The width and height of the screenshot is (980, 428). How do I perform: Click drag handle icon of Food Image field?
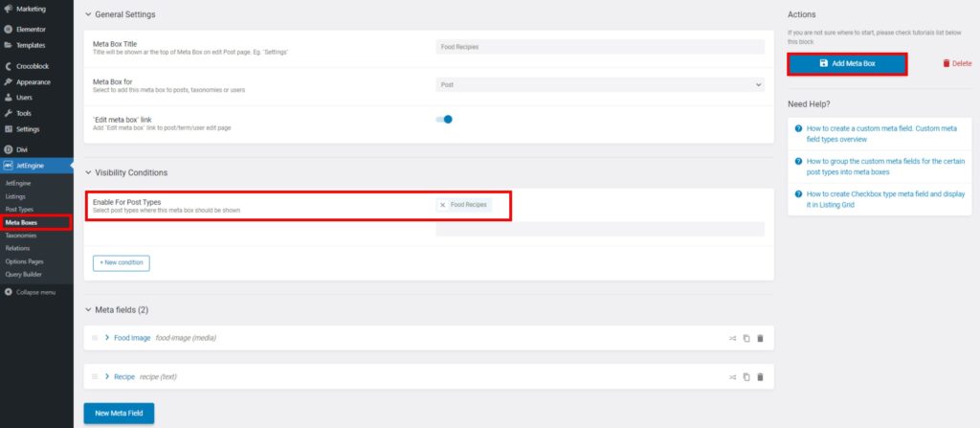click(95, 338)
